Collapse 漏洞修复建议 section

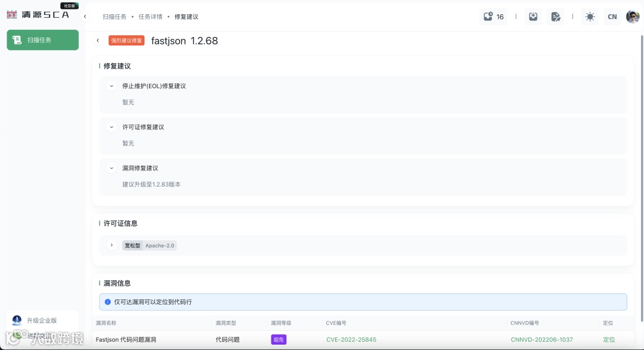(112, 168)
